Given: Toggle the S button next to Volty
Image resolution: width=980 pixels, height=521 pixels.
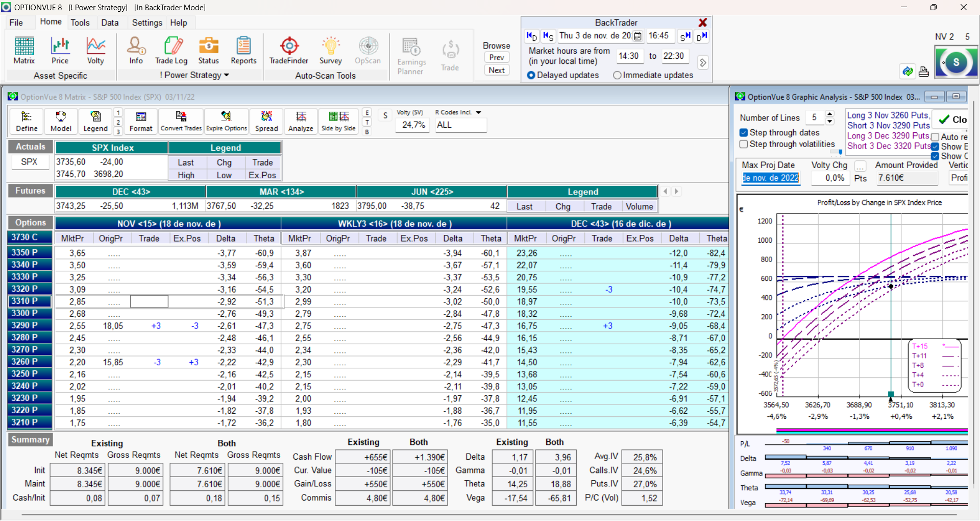Looking at the screenshot, I should click(385, 115).
